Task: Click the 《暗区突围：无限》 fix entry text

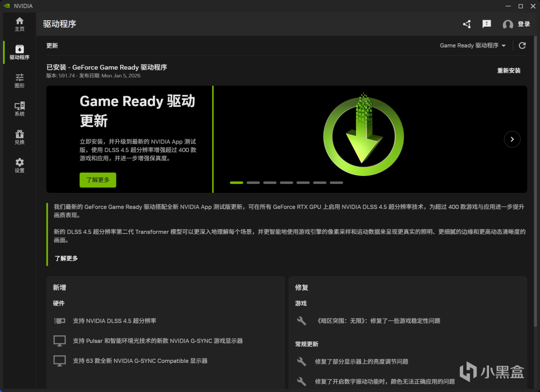Action: pos(378,321)
